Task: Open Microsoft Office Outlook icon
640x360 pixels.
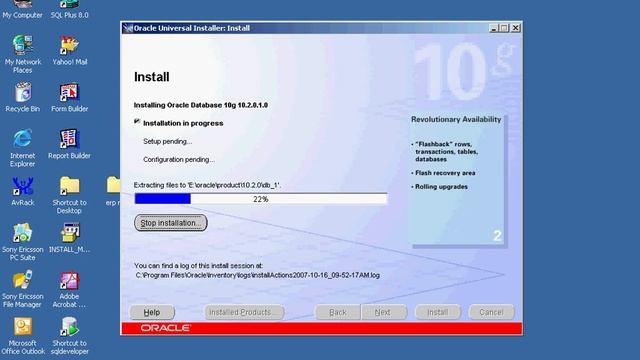Action: pos(22,336)
